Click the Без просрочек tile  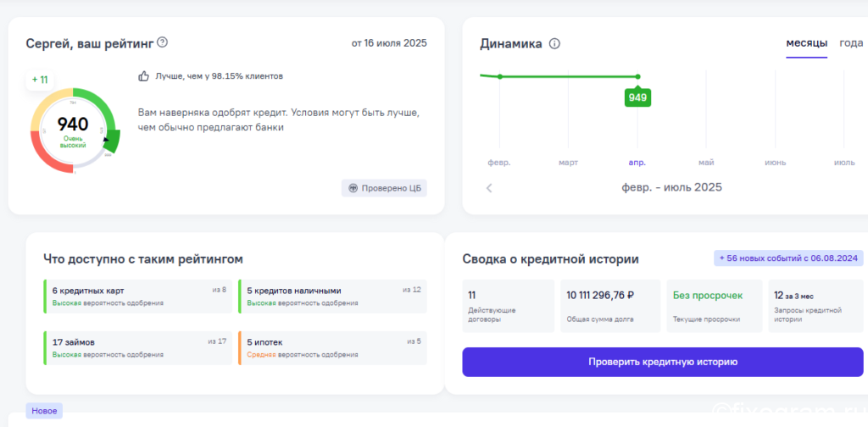click(714, 306)
